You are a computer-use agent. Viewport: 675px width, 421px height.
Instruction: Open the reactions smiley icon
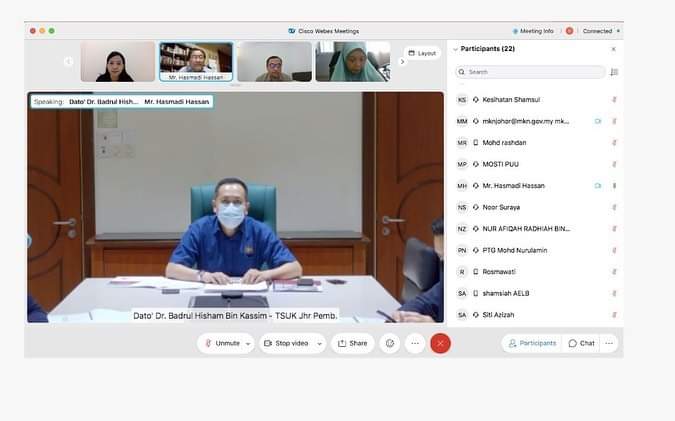pyautogui.click(x=390, y=343)
